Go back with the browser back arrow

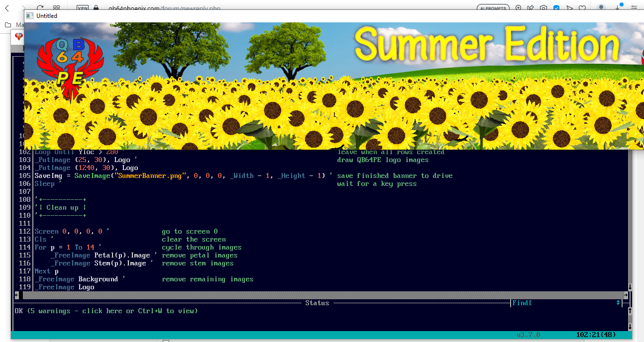[x=7, y=8]
